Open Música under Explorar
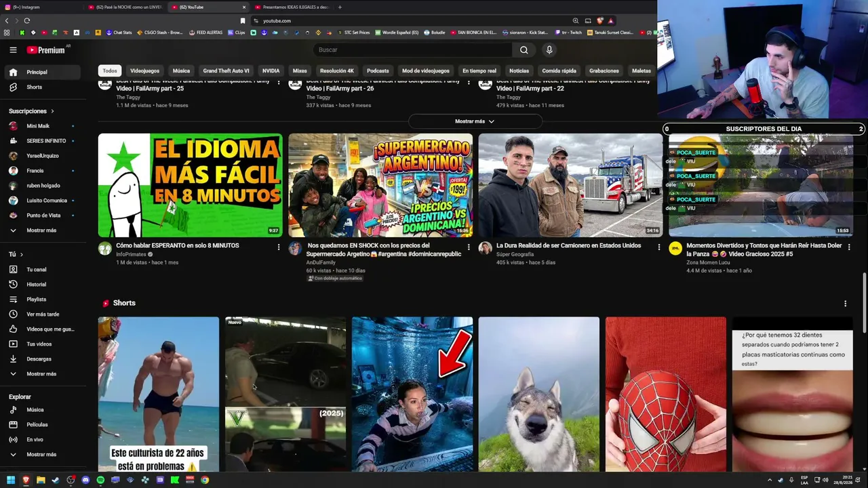Screen dimensions: 868x488 pos(35,410)
